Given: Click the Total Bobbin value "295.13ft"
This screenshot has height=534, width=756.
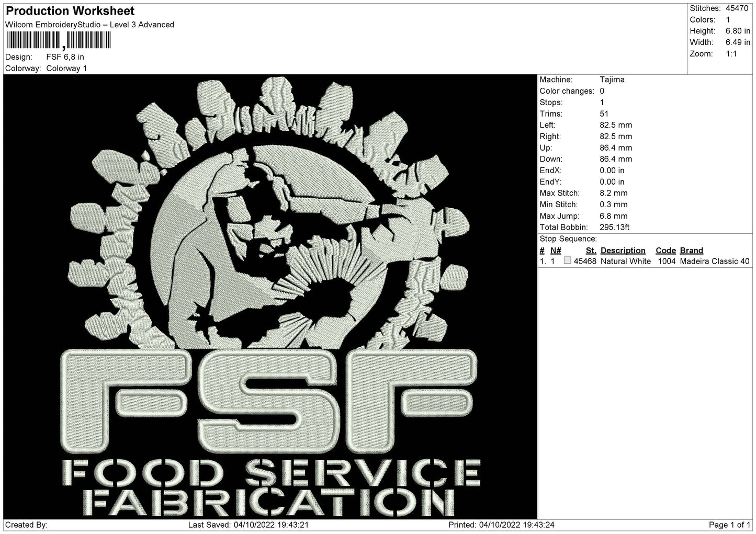Looking at the screenshot, I should coord(615,228).
